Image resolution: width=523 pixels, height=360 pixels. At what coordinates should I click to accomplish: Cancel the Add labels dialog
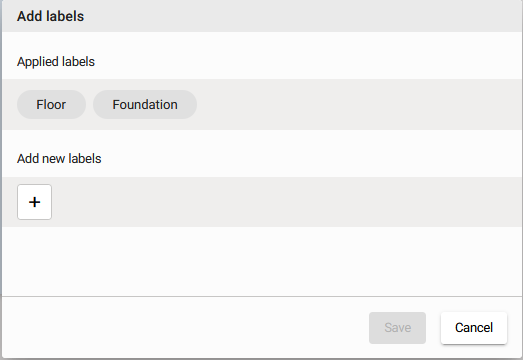[474, 328]
